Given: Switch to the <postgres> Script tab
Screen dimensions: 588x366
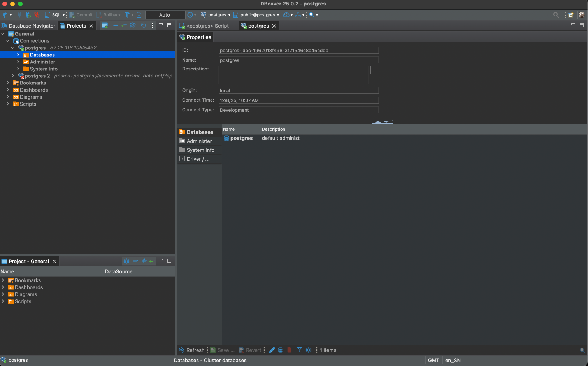Looking at the screenshot, I should pyautogui.click(x=207, y=26).
